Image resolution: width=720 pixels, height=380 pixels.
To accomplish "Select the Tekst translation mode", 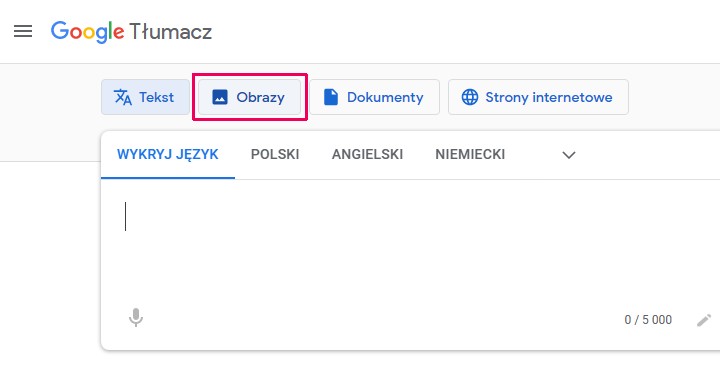I will pos(145,97).
